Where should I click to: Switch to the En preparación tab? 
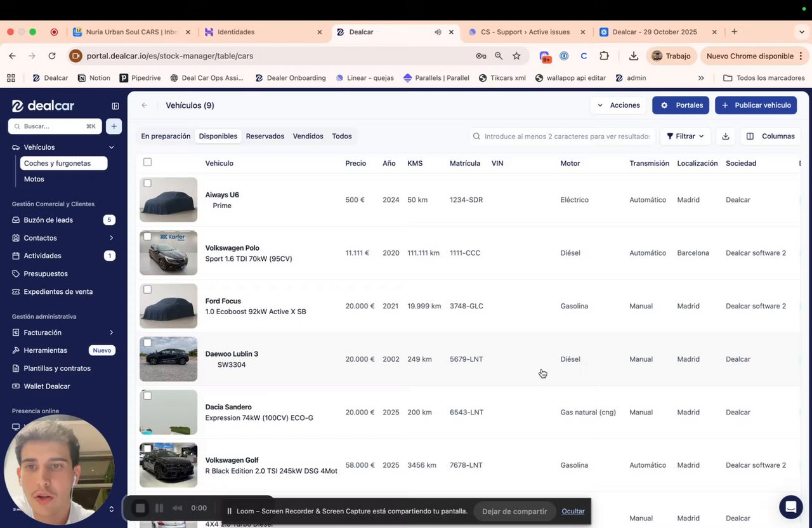pos(166,136)
